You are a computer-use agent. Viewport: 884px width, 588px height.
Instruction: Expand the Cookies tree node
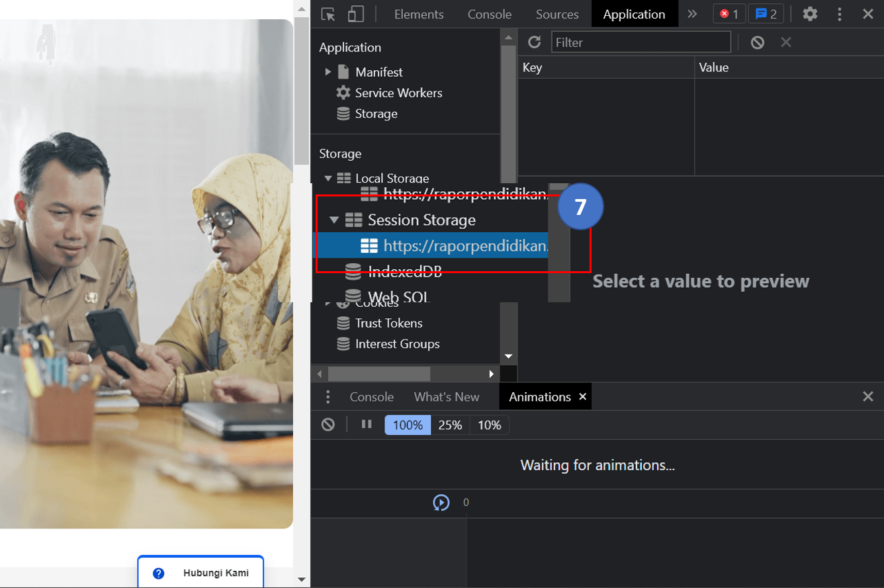click(x=327, y=304)
